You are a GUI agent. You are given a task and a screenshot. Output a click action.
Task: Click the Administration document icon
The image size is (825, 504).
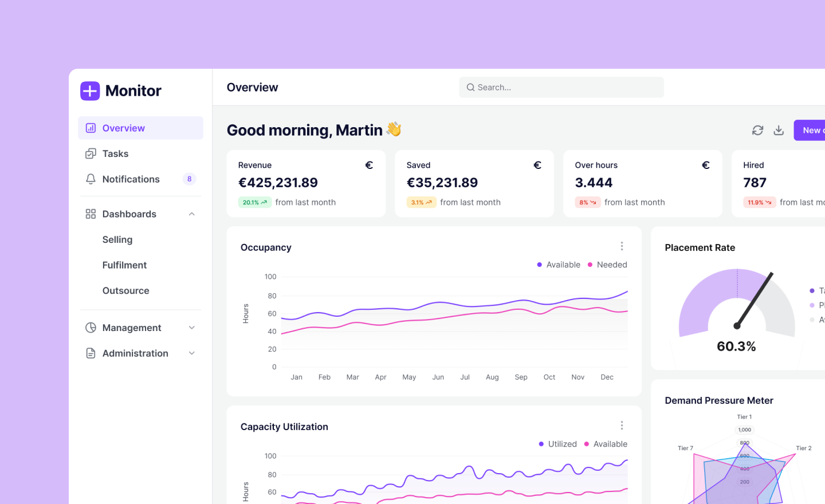tap(91, 353)
